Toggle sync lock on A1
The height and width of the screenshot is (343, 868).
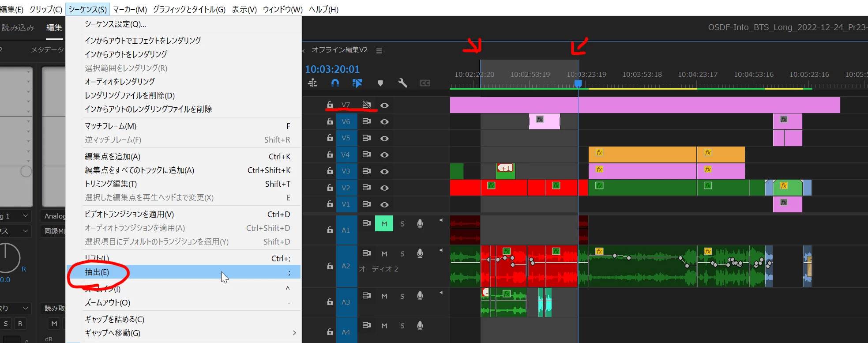pos(367,223)
